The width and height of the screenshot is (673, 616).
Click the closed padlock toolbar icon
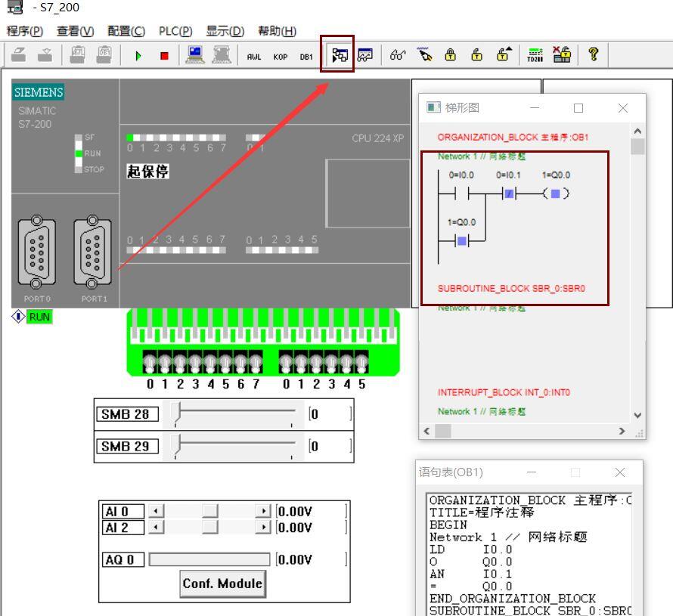point(450,54)
